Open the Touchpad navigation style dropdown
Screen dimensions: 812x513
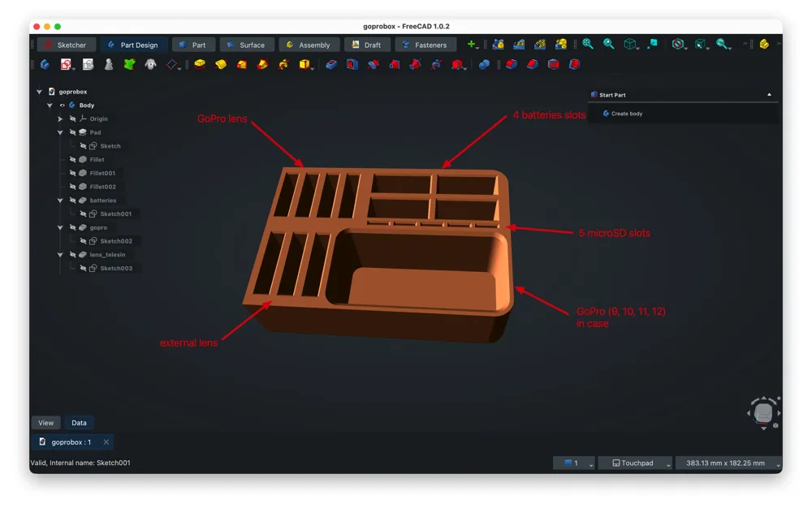(636, 463)
